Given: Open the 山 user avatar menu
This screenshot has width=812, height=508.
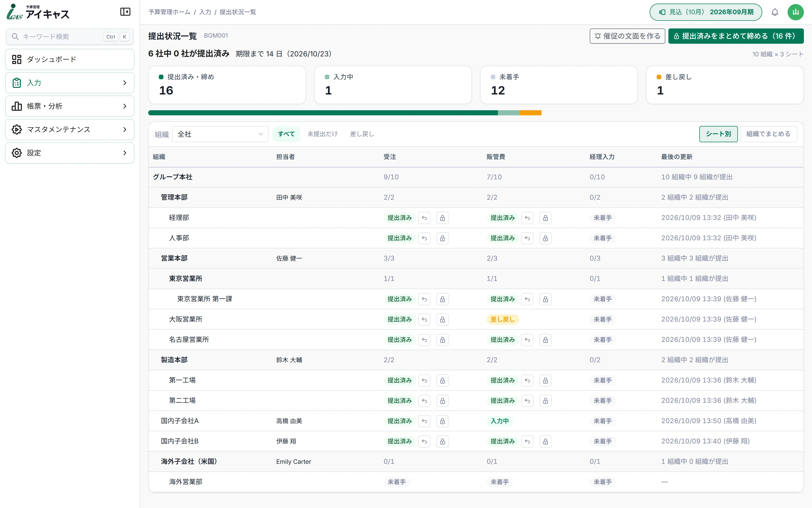Looking at the screenshot, I should tap(796, 12).
